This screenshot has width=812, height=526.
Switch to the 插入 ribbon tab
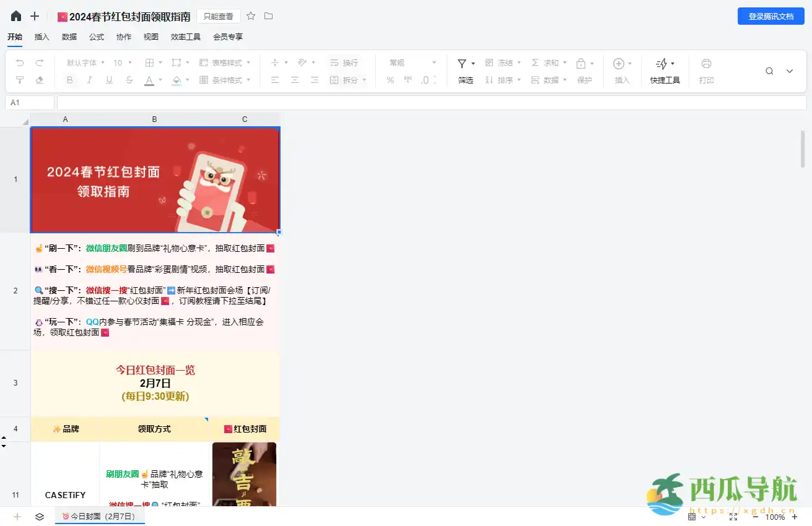41,37
